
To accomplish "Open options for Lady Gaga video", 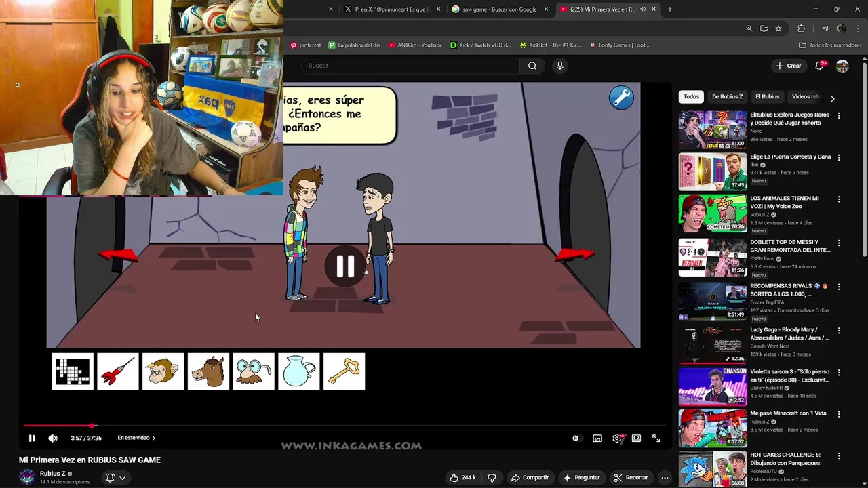I will (x=839, y=331).
